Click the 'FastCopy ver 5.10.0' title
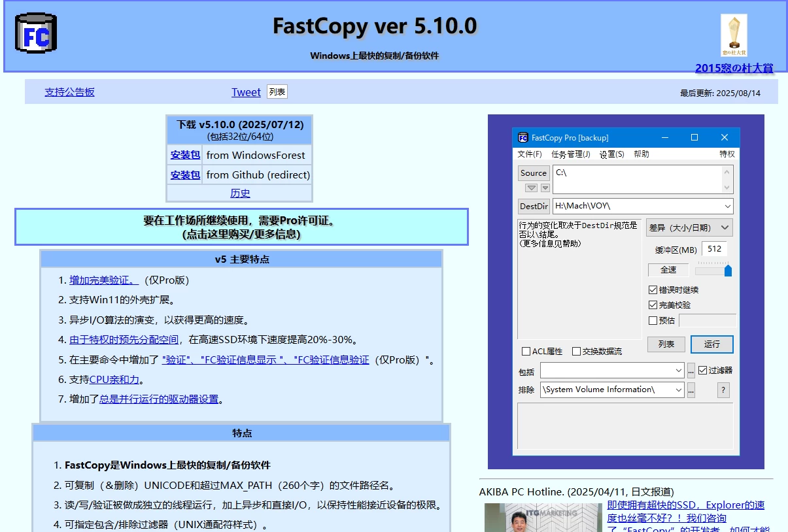The width and height of the screenshot is (788, 532). pyautogui.click(x=375, y=26)
